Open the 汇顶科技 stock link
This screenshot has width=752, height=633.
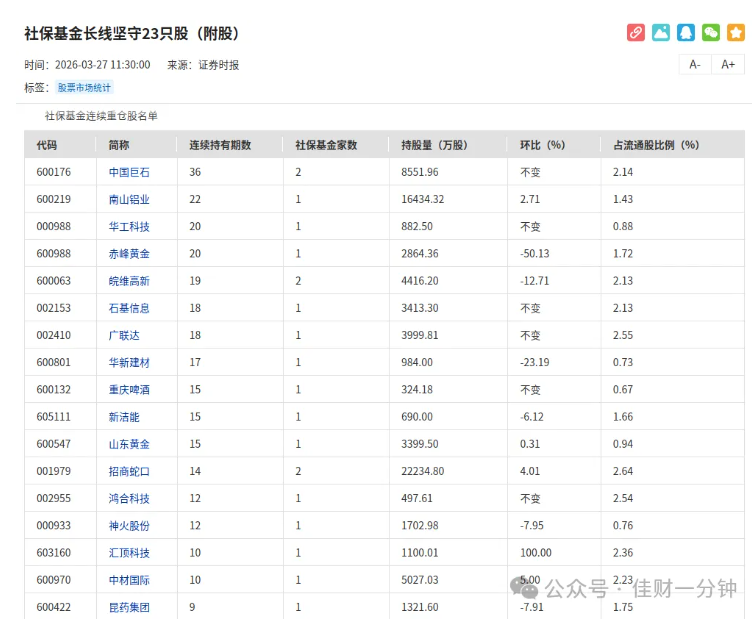click(129, 553)
